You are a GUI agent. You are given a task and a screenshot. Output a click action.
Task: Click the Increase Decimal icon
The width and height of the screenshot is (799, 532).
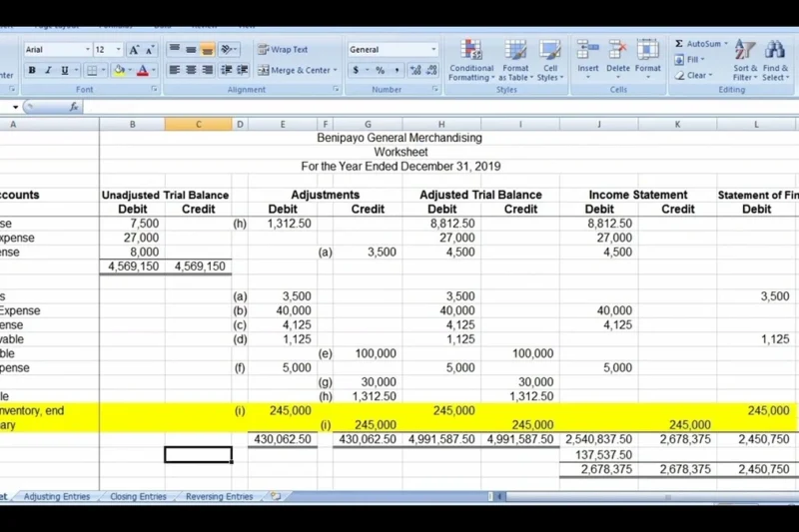(415, 70)
